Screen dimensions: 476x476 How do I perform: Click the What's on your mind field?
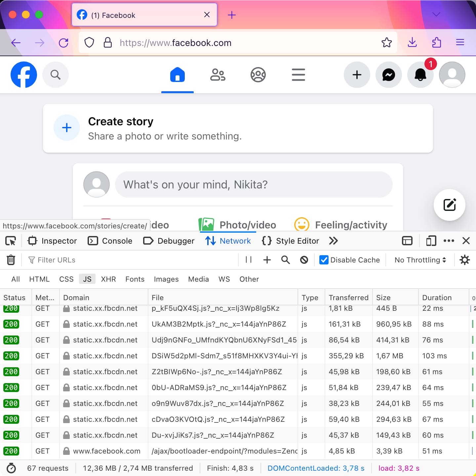click(253, 184)
